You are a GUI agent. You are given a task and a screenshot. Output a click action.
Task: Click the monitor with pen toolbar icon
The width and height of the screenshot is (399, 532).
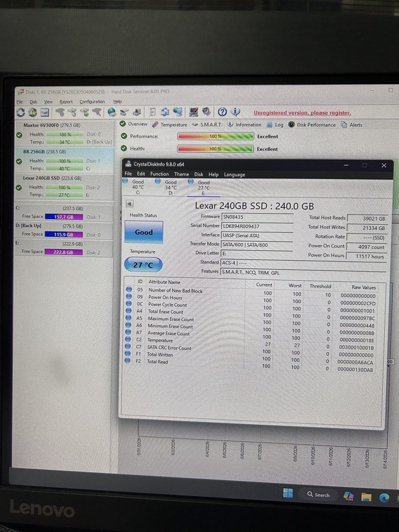point(194,112)
